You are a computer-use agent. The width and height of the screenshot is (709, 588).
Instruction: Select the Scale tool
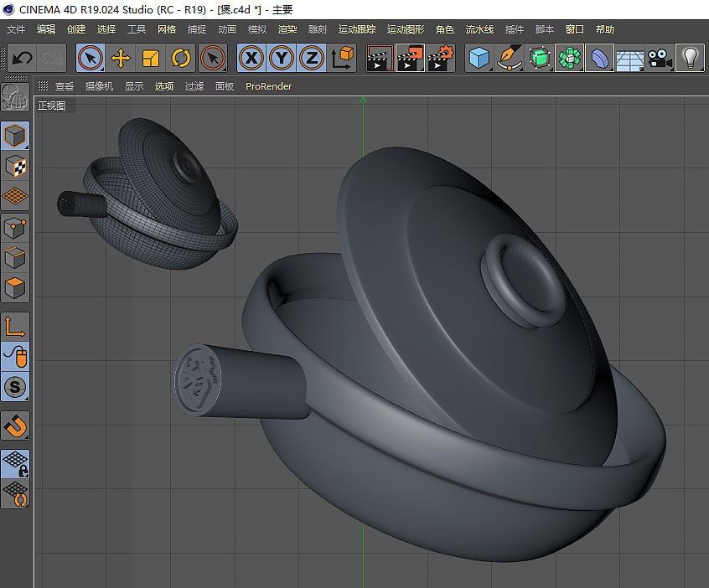tap(151, 58)
